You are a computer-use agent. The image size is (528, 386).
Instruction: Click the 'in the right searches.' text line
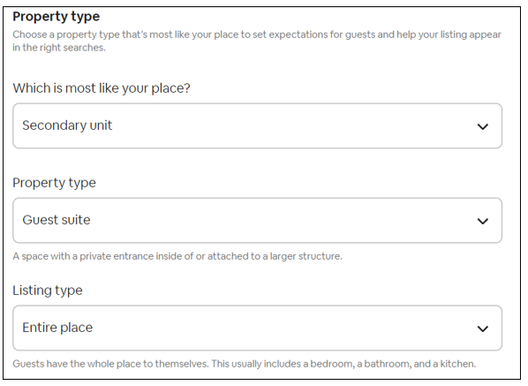tap(59, 47)
